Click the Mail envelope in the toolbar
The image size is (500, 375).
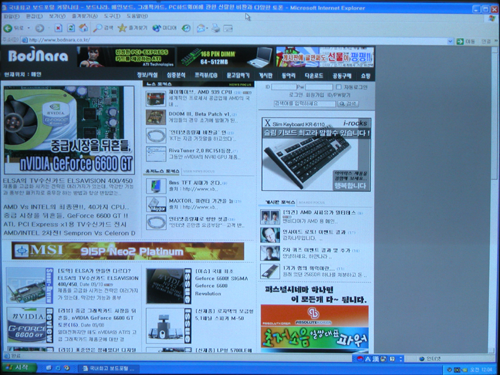pos(201,28)
